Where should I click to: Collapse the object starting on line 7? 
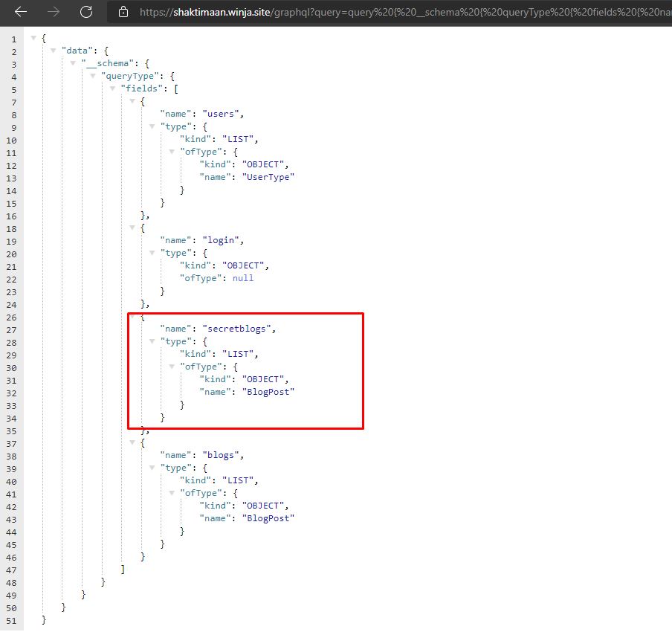pos(132,101)
